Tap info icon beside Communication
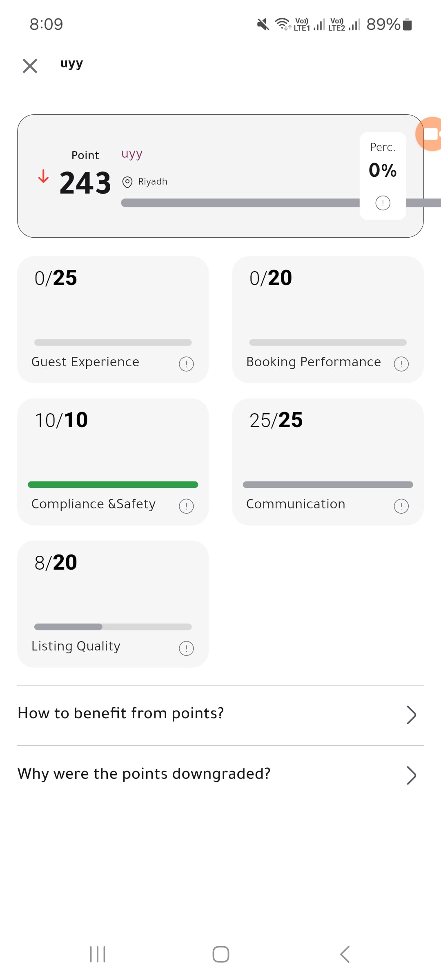 (x=401, y=506)
